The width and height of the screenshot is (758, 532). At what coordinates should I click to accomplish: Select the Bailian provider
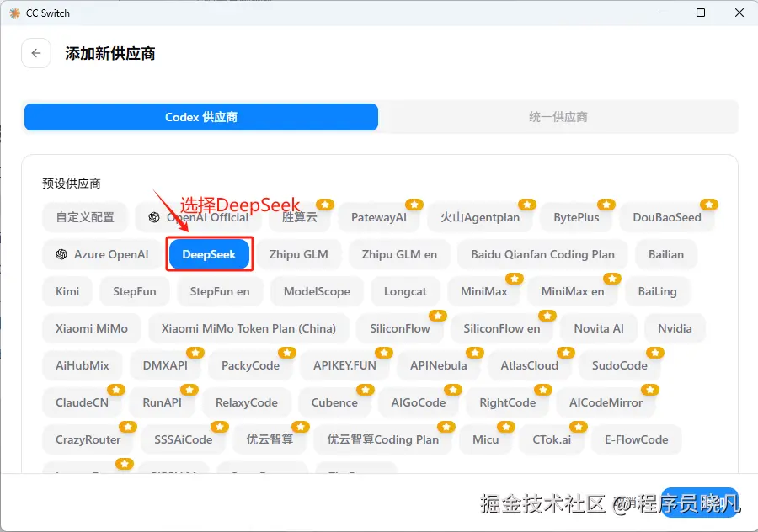[x=666, y=254]
